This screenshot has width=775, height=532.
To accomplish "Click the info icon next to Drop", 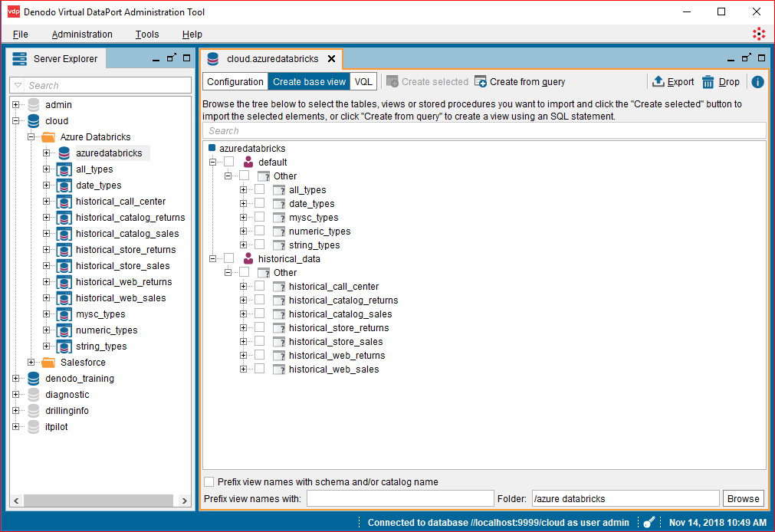I will (757, 82).
